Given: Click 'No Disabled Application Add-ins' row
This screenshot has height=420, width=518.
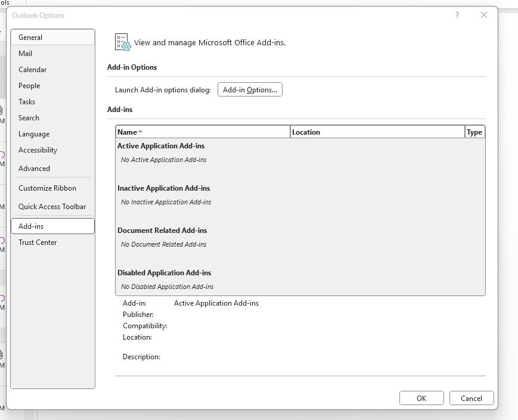Looking at the screenshot, I should 167,287.
